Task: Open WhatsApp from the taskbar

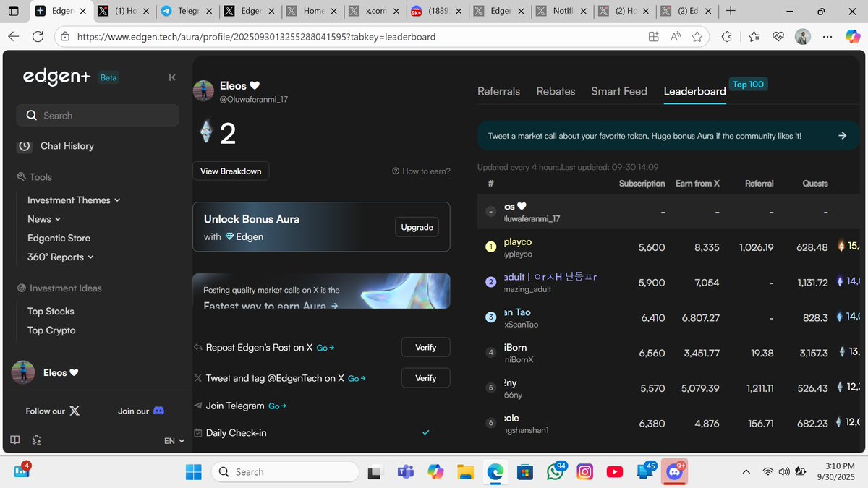Action: (555, 471)
